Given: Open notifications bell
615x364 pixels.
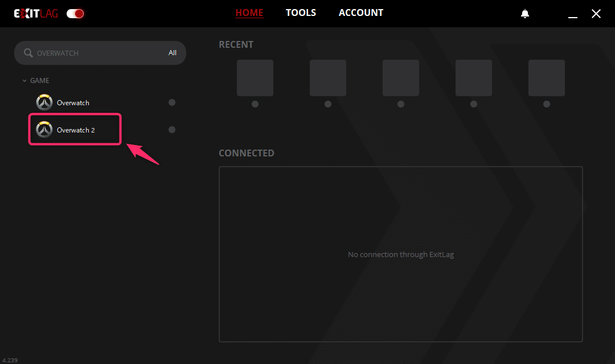Looking at the screenshot, I should pyautogui.click(x=525, y=14).
